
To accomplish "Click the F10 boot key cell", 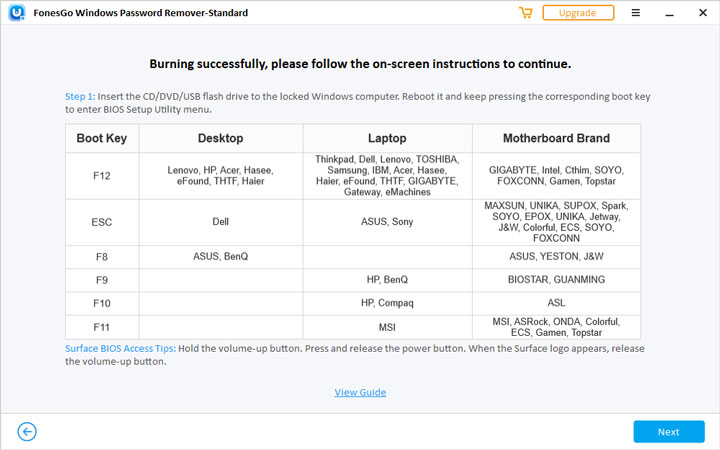I will (101, 304).
